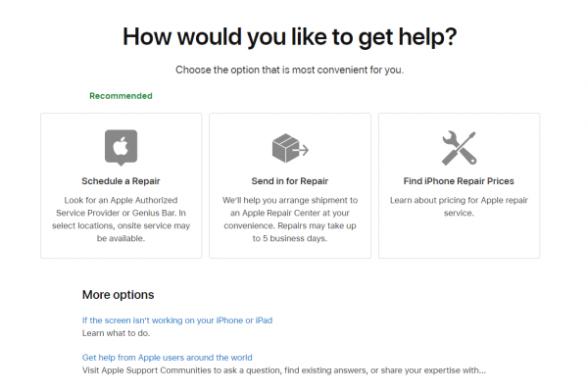Open Find iPhone Repair Prices title

[459, 181]
